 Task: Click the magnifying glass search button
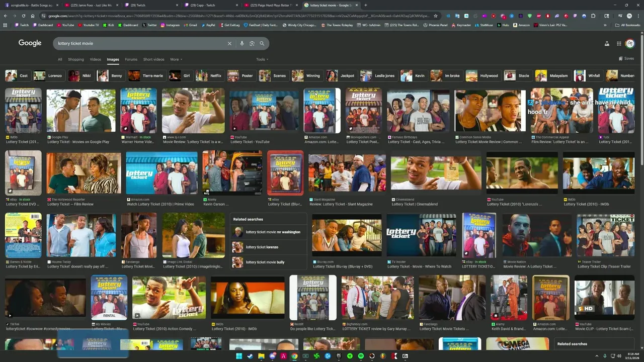[x=262, y=43]
